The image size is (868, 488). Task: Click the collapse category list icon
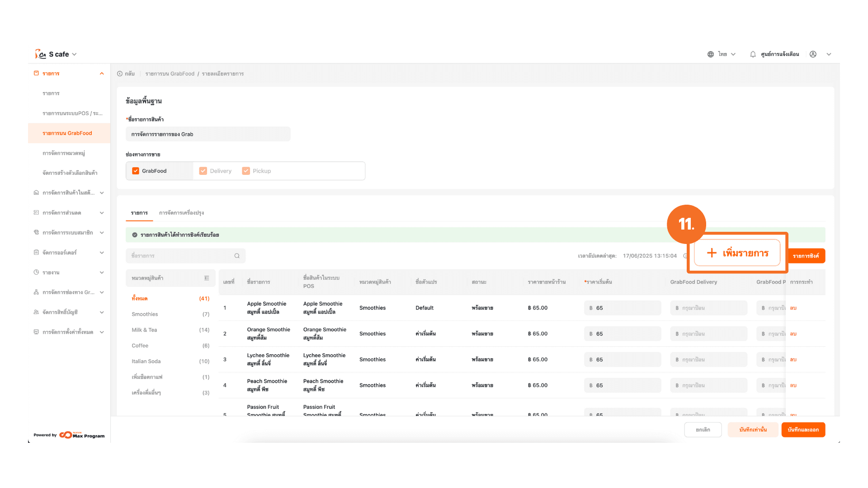207,278
